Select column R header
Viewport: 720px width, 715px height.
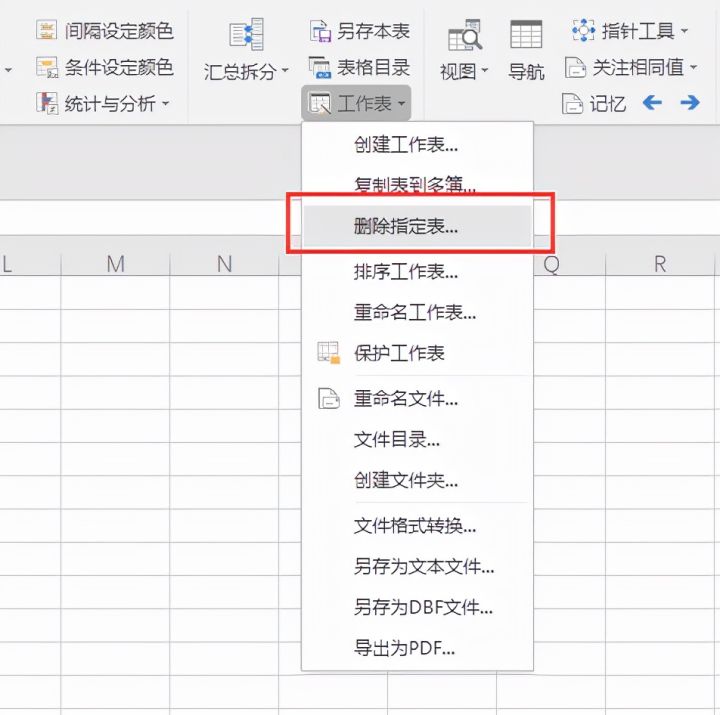point(660,264)
